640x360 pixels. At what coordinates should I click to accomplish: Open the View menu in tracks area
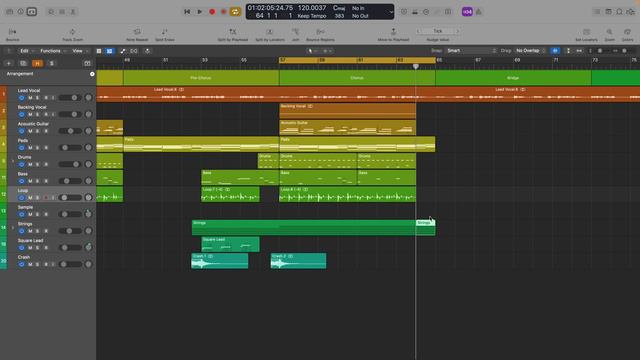click(x=79, y=51)
